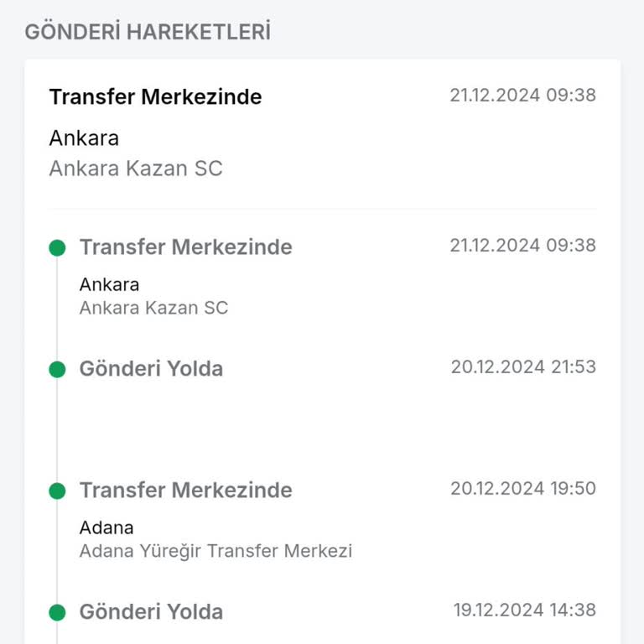Click the 19.12.2024 14:38 timestamp
This screenshot has width=644, height=644.
(x=524, y=610)
